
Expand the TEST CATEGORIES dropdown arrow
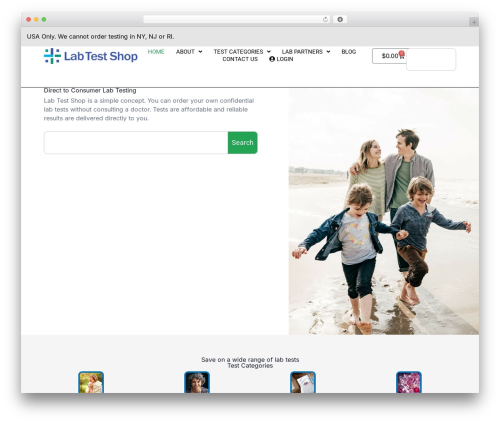[269, 52]
